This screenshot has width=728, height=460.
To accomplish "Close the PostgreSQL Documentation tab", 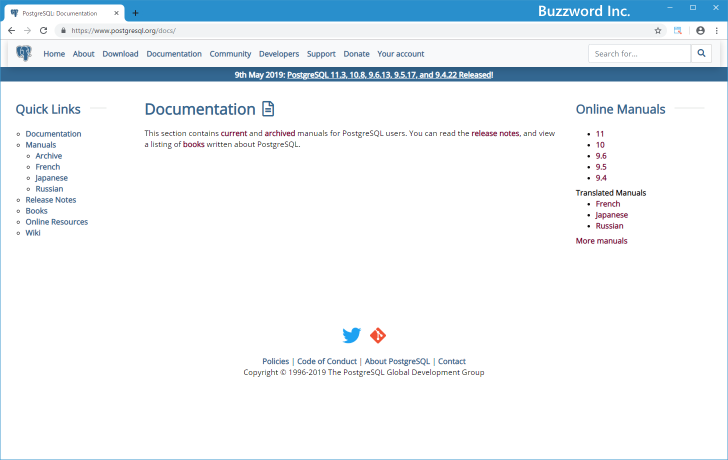I will [117, 13].
